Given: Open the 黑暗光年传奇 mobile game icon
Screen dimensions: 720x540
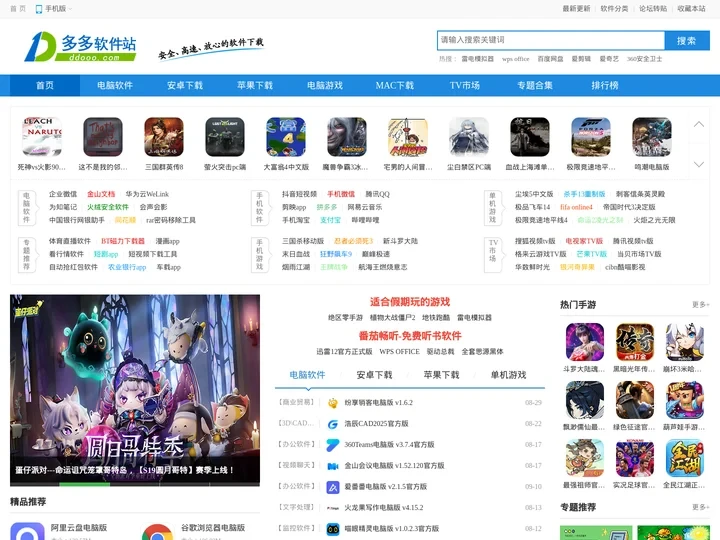Looking at the screenshot, I should [x=635, y=342].
